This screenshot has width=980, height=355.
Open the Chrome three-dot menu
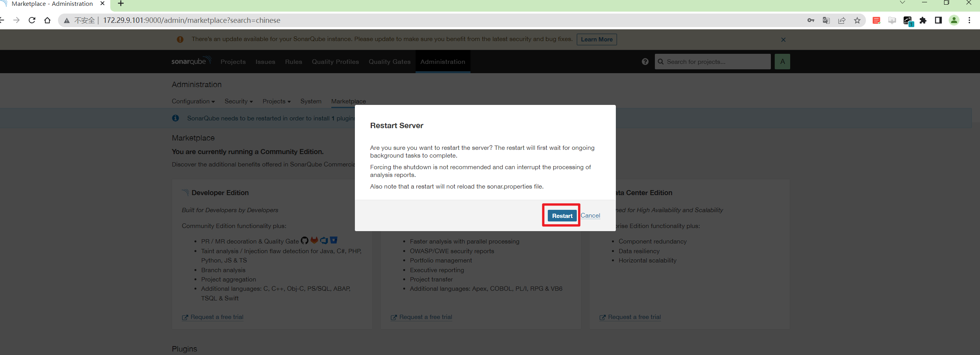click(969, 20)
